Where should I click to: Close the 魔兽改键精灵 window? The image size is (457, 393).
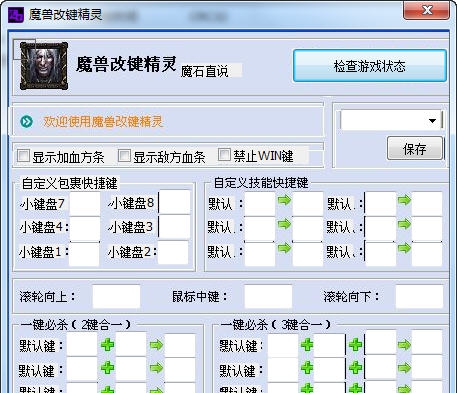pyautogui.click(x=426, y=11)
